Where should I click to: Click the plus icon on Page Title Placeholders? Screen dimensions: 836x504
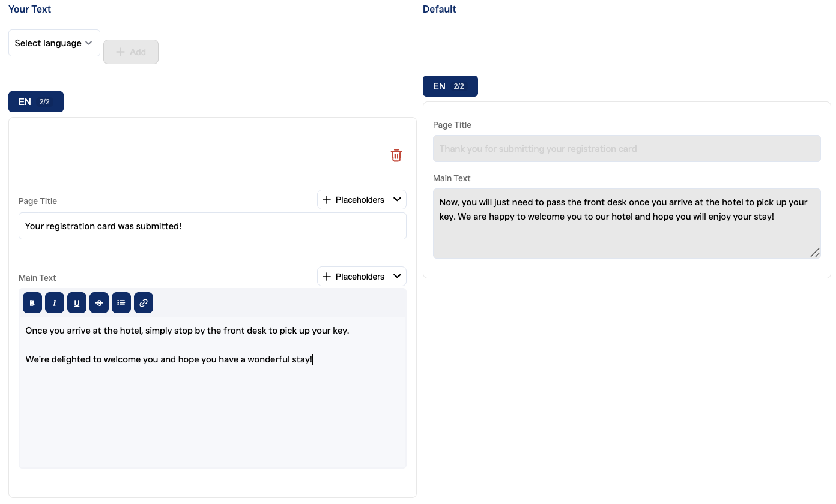click(327, 200)
